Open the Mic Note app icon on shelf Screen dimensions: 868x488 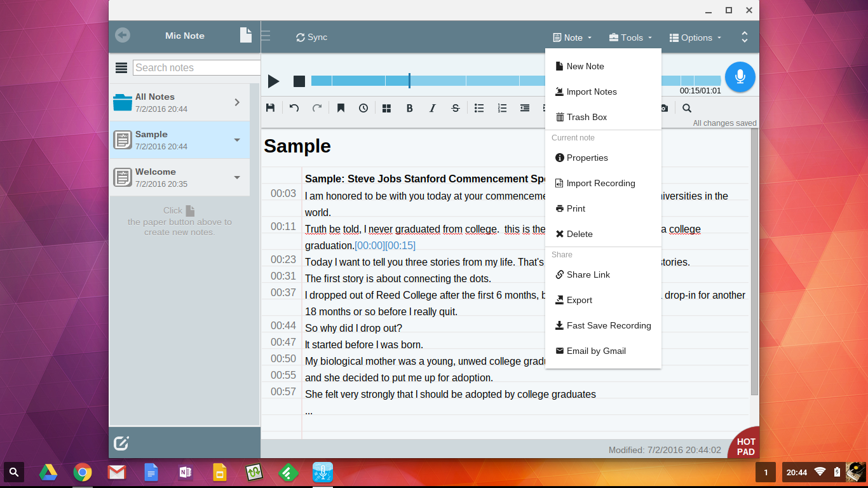[323, 472]
